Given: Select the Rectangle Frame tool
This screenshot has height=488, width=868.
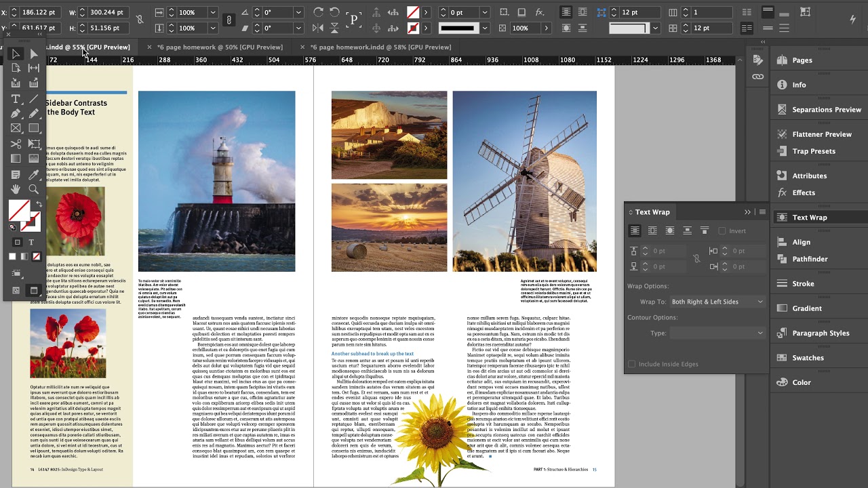Looking at the screenshot, I should tap(16, 128).
